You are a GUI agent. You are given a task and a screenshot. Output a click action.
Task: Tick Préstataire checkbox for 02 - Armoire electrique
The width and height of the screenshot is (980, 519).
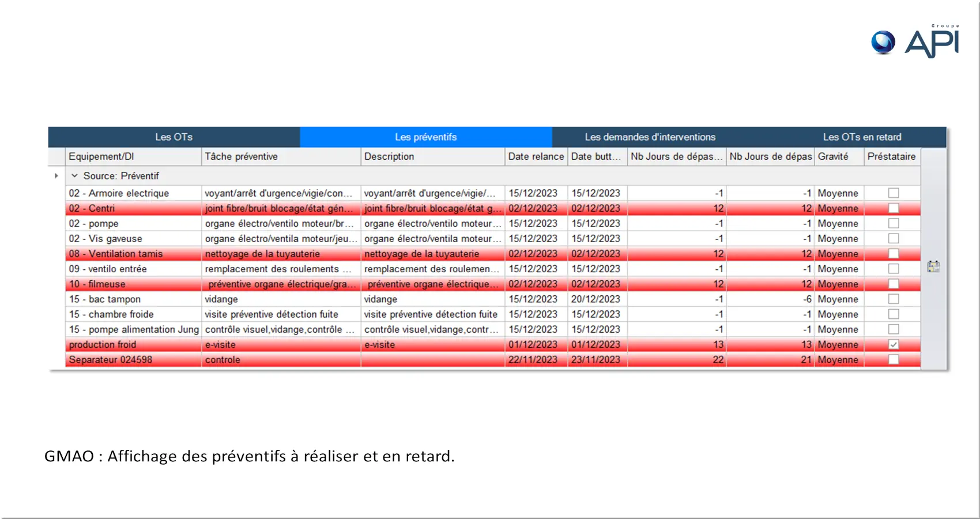pyautogui.click(x=894, y=193)
